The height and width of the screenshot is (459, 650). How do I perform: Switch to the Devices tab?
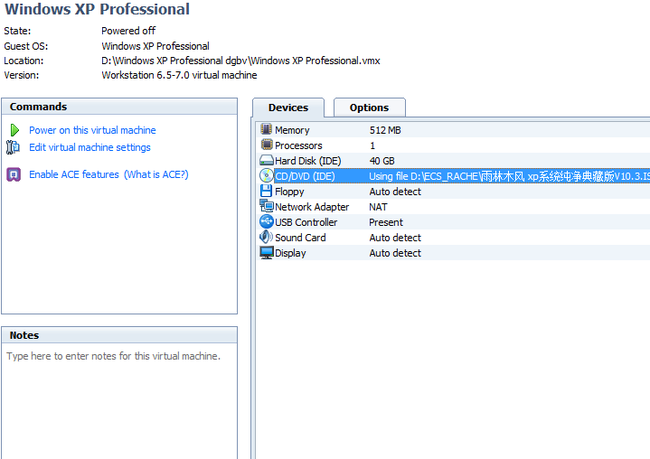pos(288,108)
